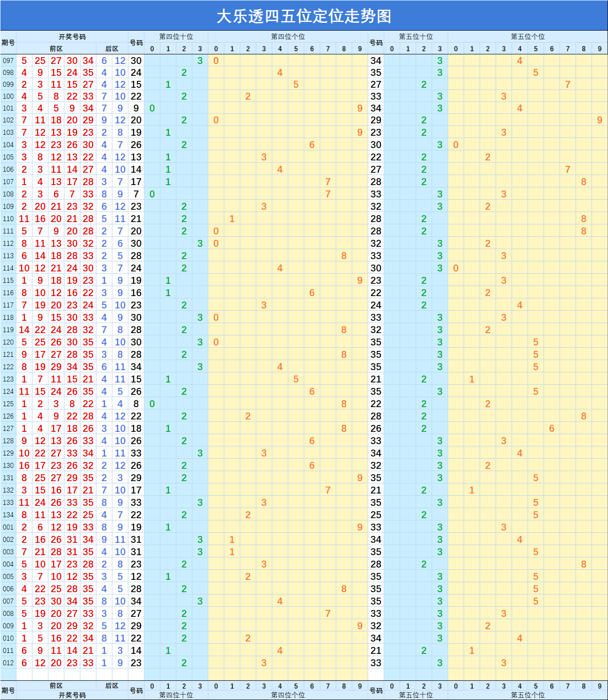Select period number 115

pyautogui.click(x=8, y=280)
